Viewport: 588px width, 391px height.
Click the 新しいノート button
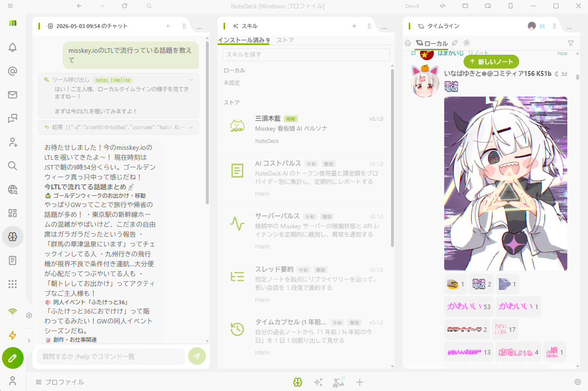(x=491, y=62)
